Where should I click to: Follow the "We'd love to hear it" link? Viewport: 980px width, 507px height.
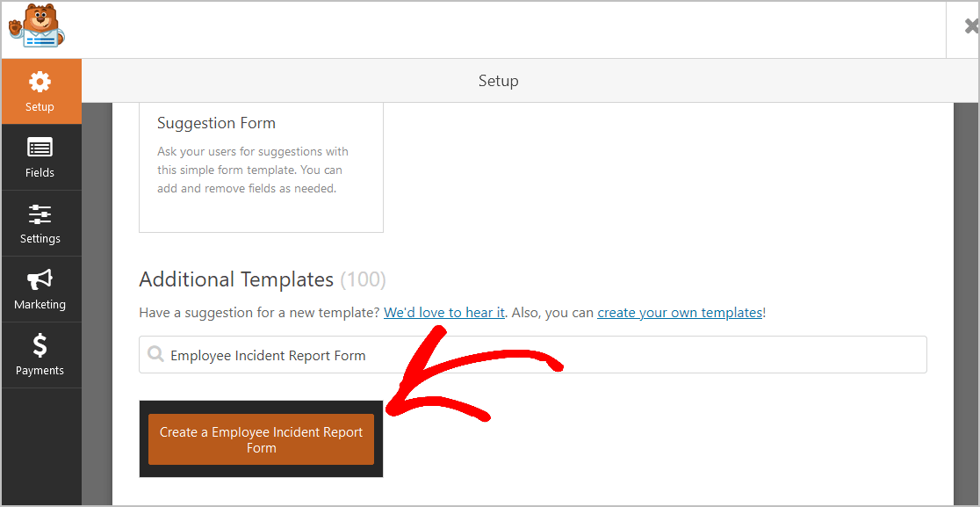(x=443, y=313)
